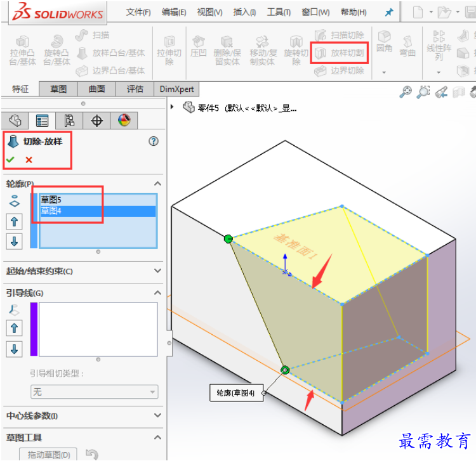Select the 扫描 sweep tool
The height and width of the screenshot is (461, 476).
92,36
